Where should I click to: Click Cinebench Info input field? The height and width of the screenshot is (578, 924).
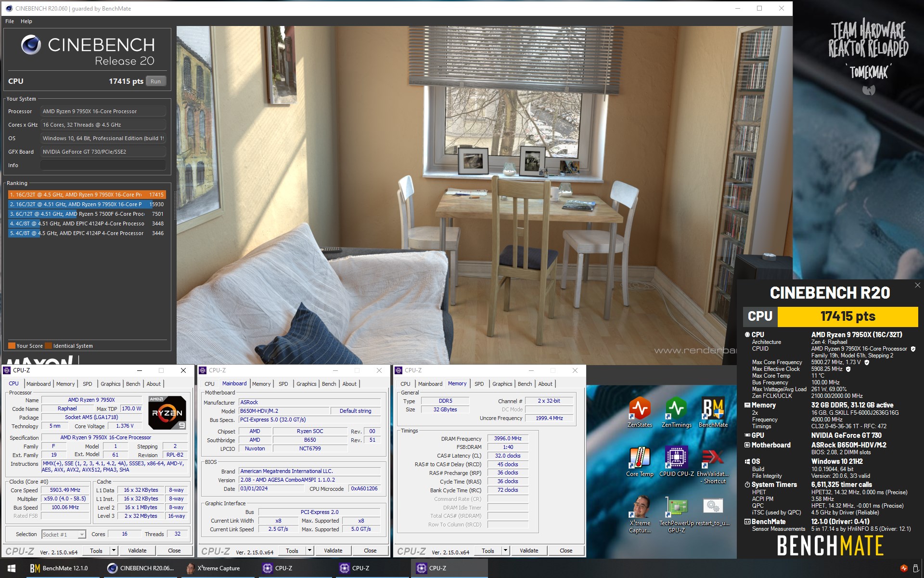point(103,165)
